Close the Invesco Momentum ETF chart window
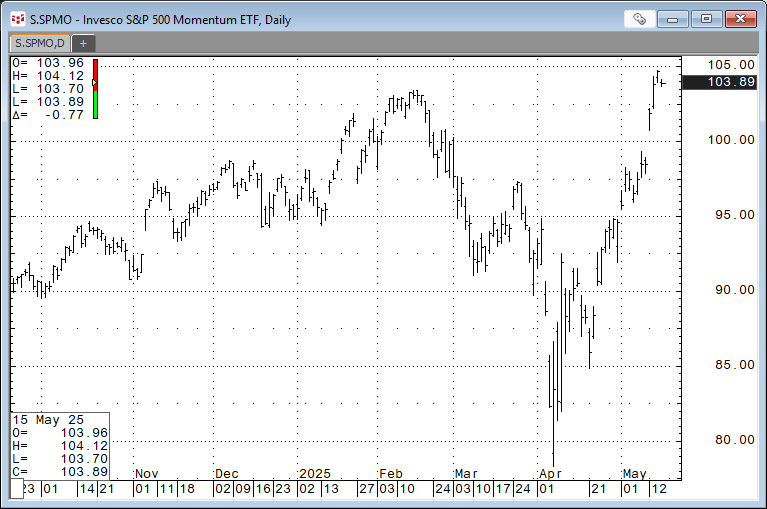 (x=741, y=18)
